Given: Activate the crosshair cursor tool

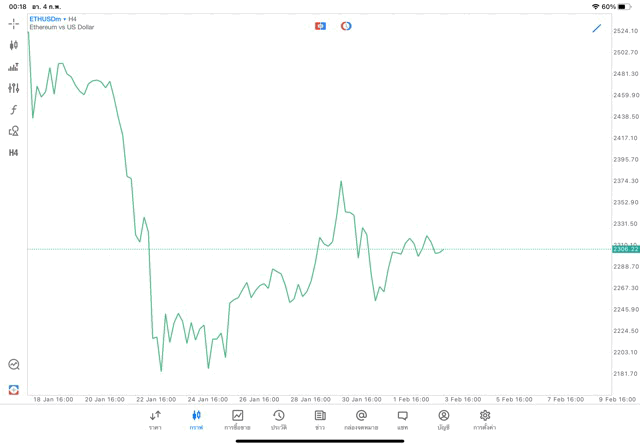Looking at the screenshot, I should (13, 23).
